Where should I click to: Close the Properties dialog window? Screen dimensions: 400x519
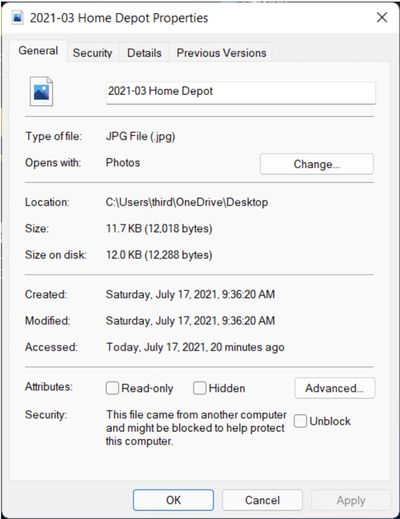click(x=382, y=17)
